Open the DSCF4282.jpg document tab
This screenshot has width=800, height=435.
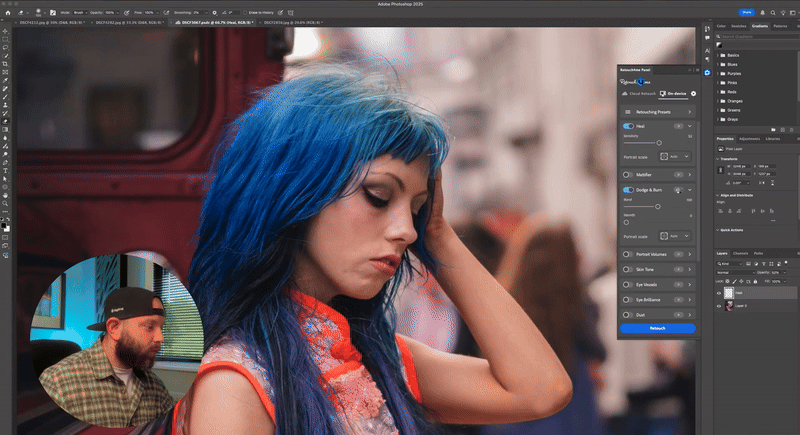129,22
